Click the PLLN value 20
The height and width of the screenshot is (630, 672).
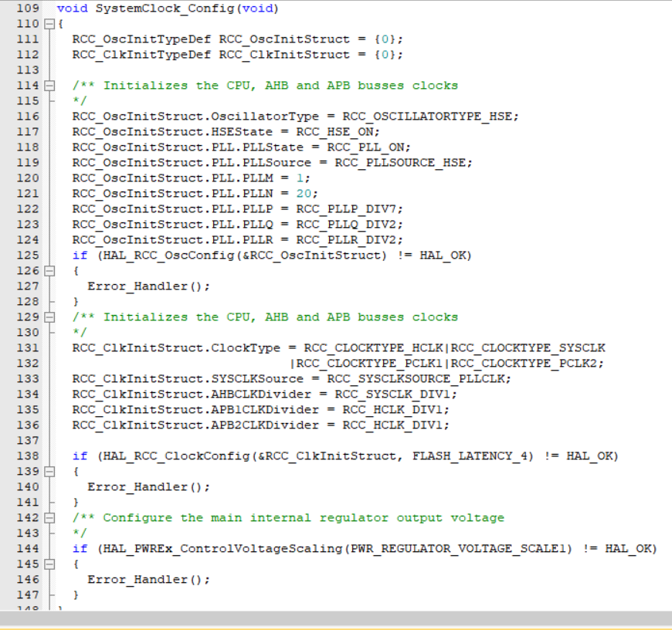point(304,194)
